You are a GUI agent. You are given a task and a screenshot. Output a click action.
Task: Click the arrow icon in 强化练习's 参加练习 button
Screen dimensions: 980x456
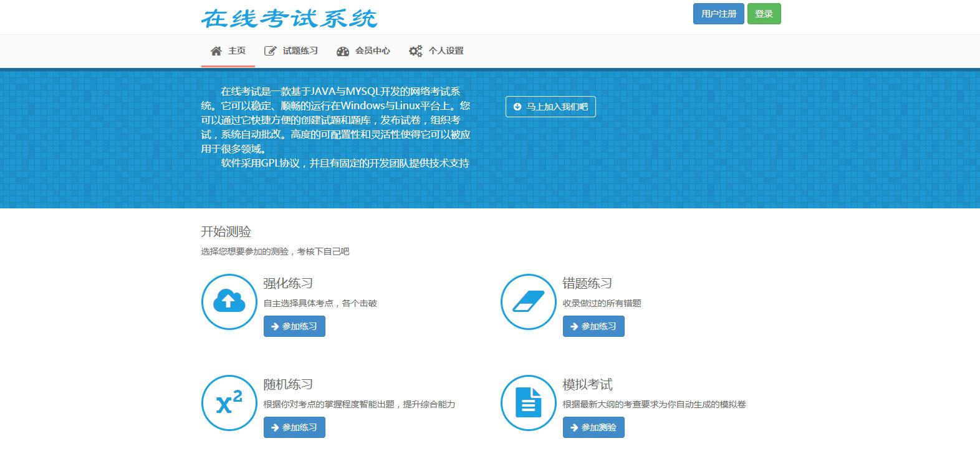tap(275, 326)
